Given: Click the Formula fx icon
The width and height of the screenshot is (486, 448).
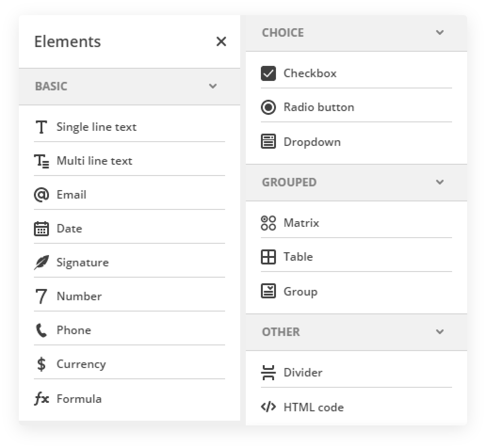Looking at the screenshot, I should [x=41, y=399].
